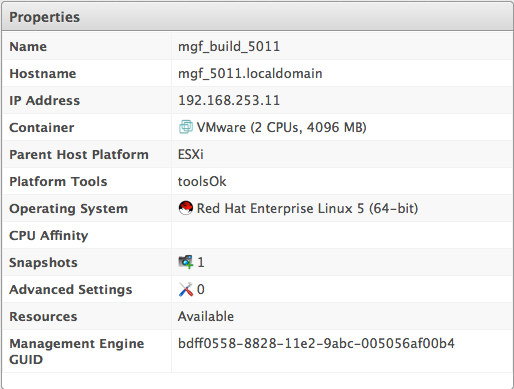The image size is (514, 389).
Task: Select the toolsOk platform tools value
Action: point(202,181)
